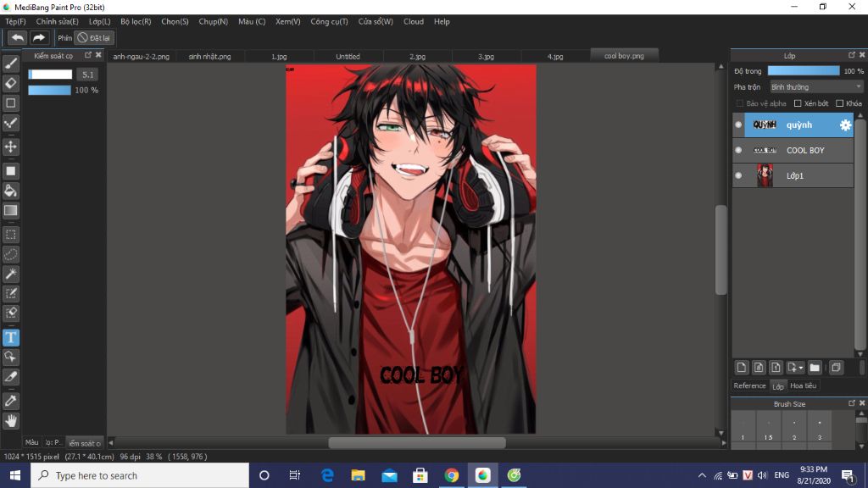Enable the Khóa lock checkbox
Viewport: 868px width, 488px height.
point(840,103)
